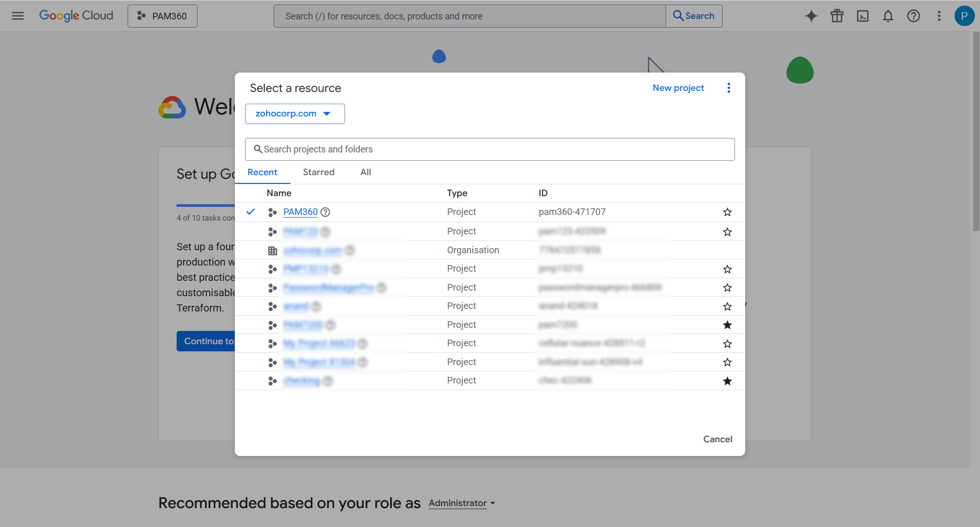Screen dimensions: 980x527
Task: Open the dialog's three-dot overflow menu
Action: point(728,87)
